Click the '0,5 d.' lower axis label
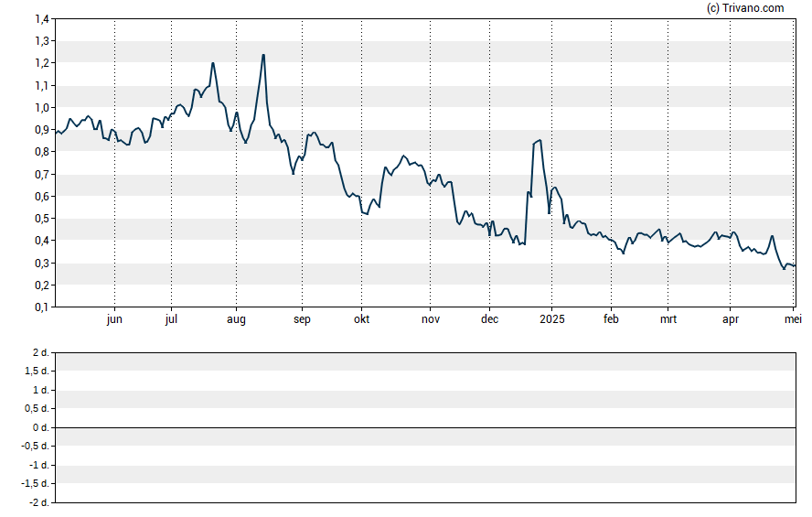This screenshot has width=812, height=517. [x=37, y=409]
